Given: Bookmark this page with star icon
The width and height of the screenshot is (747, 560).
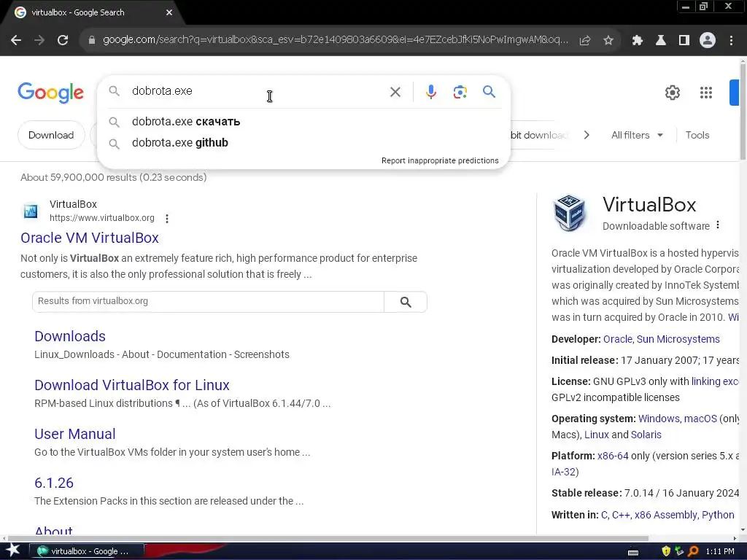Looking at the screenshot, I should (x=608, y=41).
